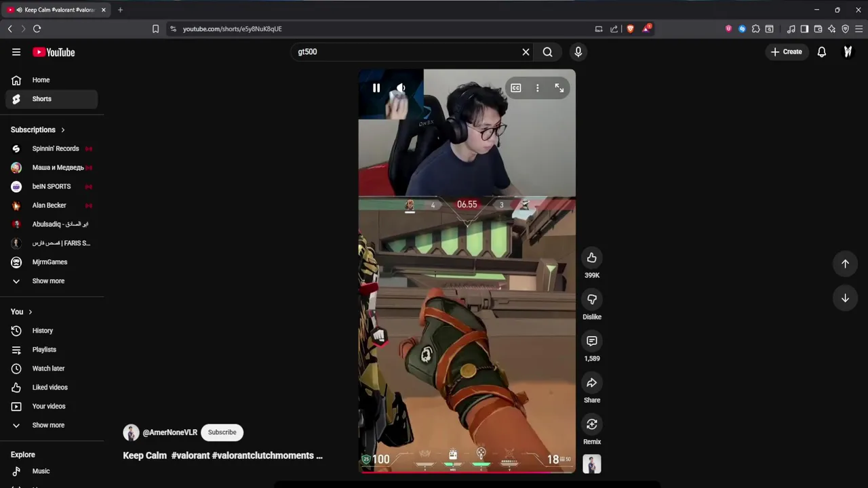Click the YouTube search input field
The height and width of the screenshot is (488, 868).
pos(407,52)
